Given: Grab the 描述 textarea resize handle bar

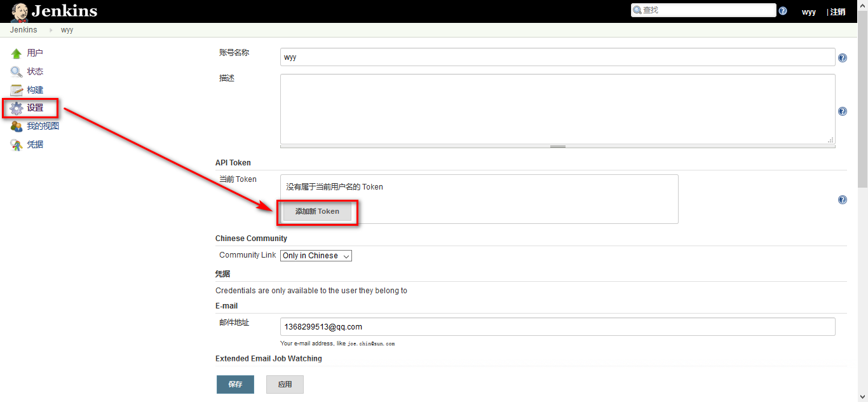Looking at the screenshot, I should point(558,147).
